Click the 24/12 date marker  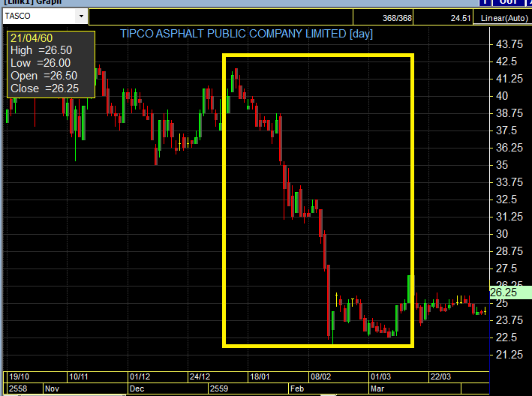(200, 376)
